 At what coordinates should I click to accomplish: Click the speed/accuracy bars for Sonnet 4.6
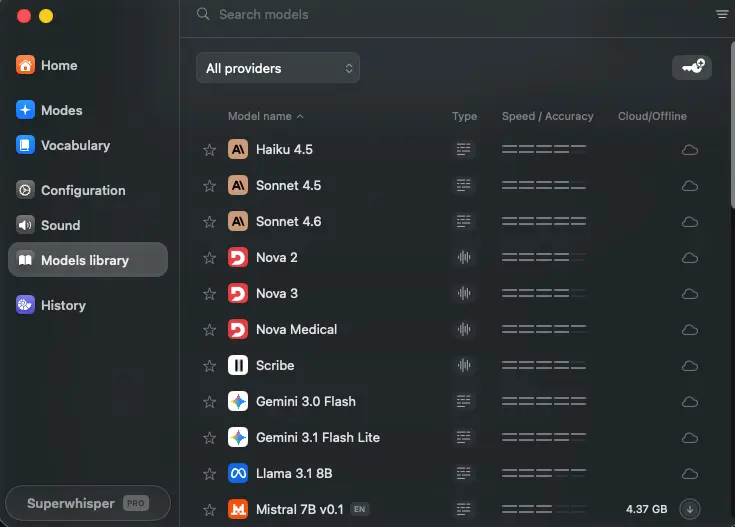(x=544, y=221)
